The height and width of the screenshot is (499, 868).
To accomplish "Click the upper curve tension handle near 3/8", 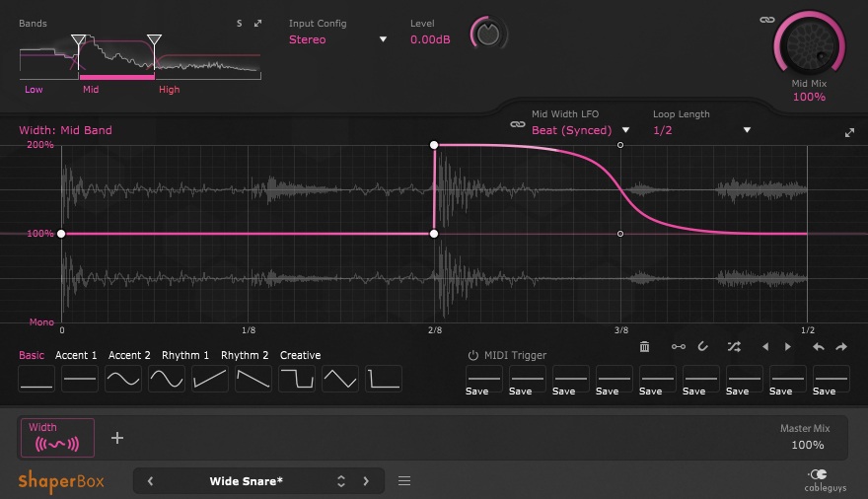I will click(620, 145).
